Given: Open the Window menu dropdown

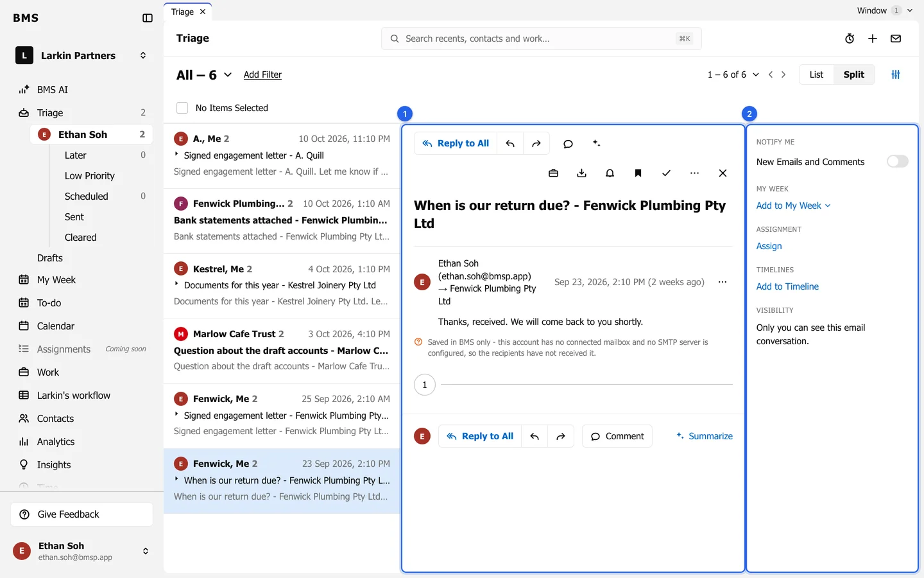Looking at the screenshot, I should pos(884,10).
